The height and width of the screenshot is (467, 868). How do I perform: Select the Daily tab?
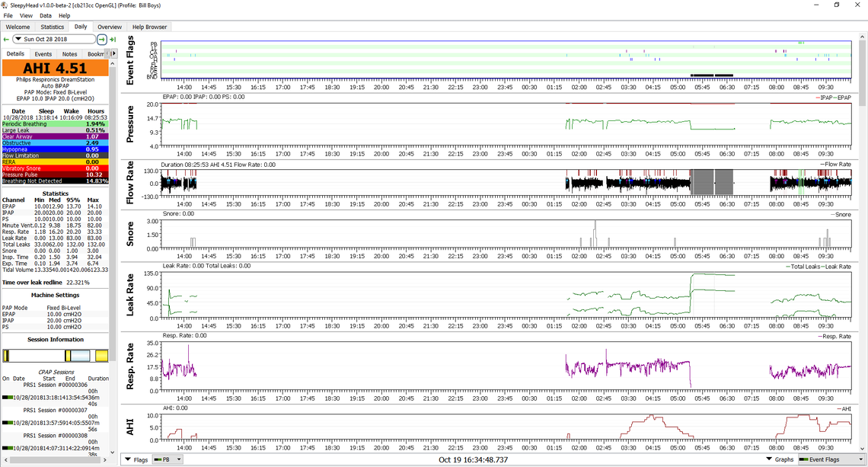point(81,27)
